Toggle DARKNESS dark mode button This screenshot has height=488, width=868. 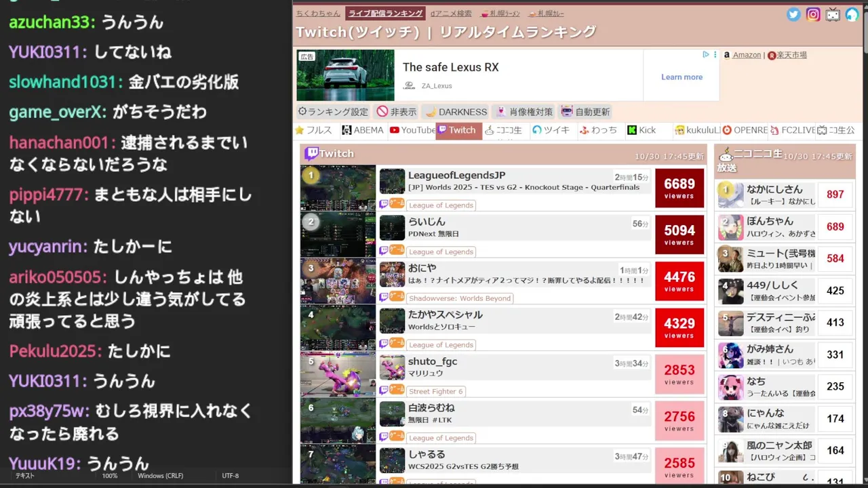[455, 112]
